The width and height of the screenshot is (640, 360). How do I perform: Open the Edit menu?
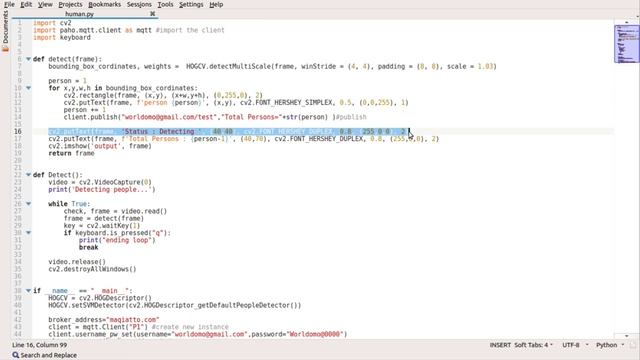(x=26, y=4)
